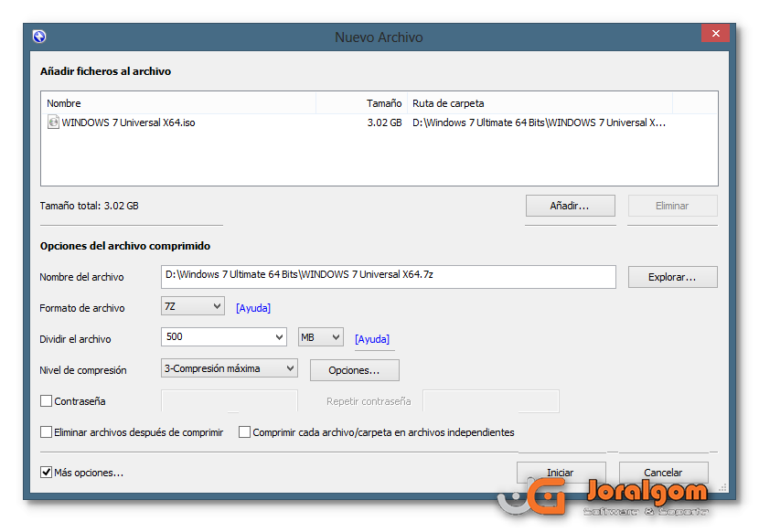The image size is (759, 532).
Task: Open the Formato de archivo 7Z dropdown
Action: tap(193, 306)
